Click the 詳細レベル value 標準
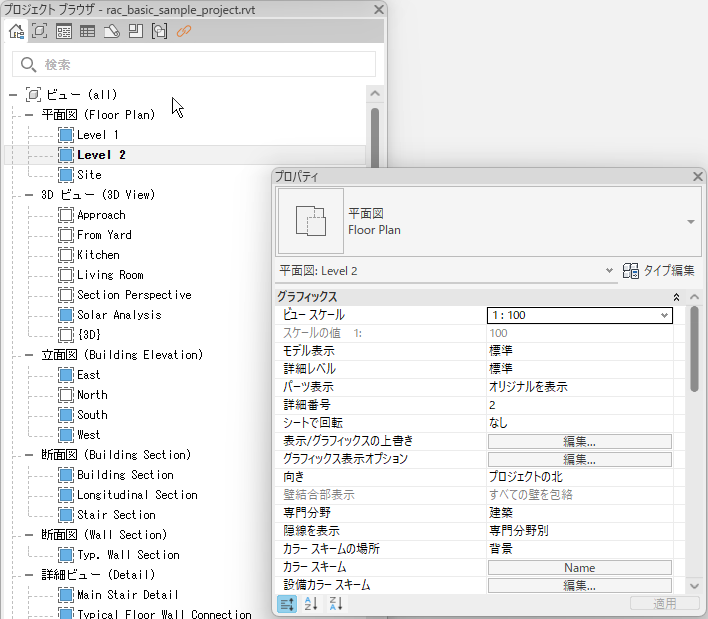The image size is (708, 619). click(x=500, y=369)
